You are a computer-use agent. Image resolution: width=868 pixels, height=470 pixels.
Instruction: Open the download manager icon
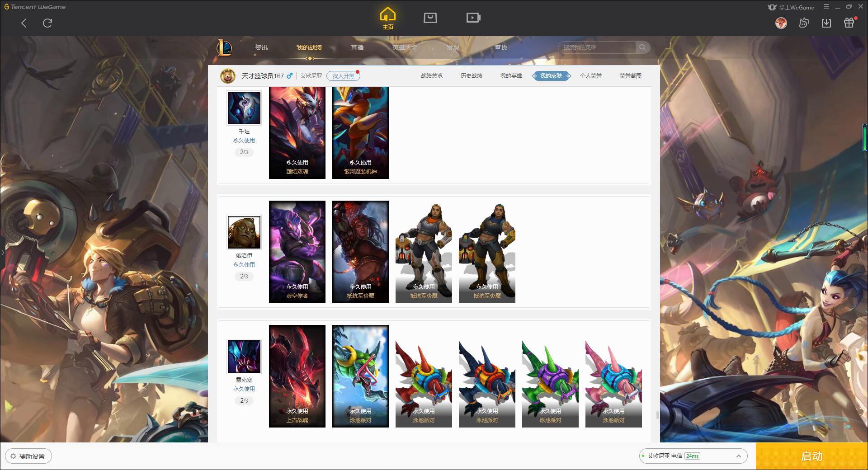point(826,23)
